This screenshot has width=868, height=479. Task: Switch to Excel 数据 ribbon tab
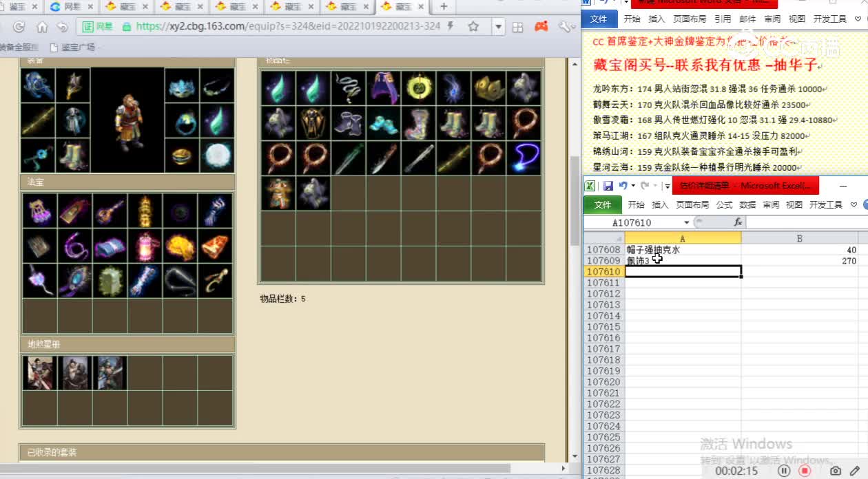[747, 204]
